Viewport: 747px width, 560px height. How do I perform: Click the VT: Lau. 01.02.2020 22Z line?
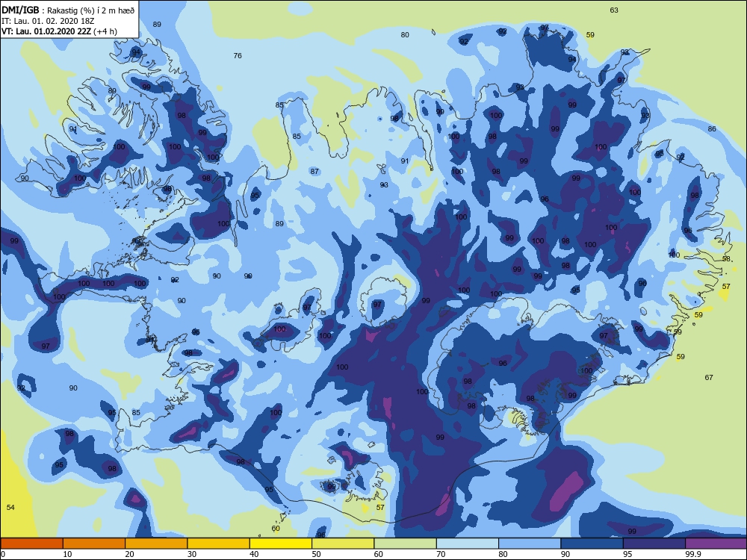point(59,31)
